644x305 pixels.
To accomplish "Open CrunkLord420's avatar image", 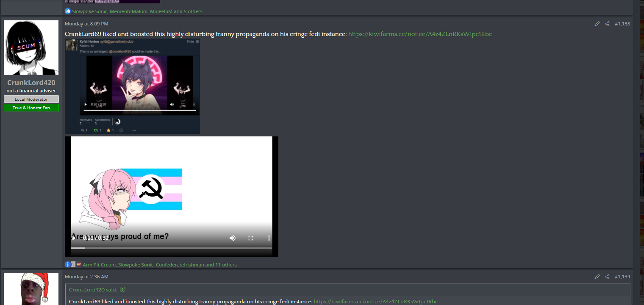I will [31, 47].
